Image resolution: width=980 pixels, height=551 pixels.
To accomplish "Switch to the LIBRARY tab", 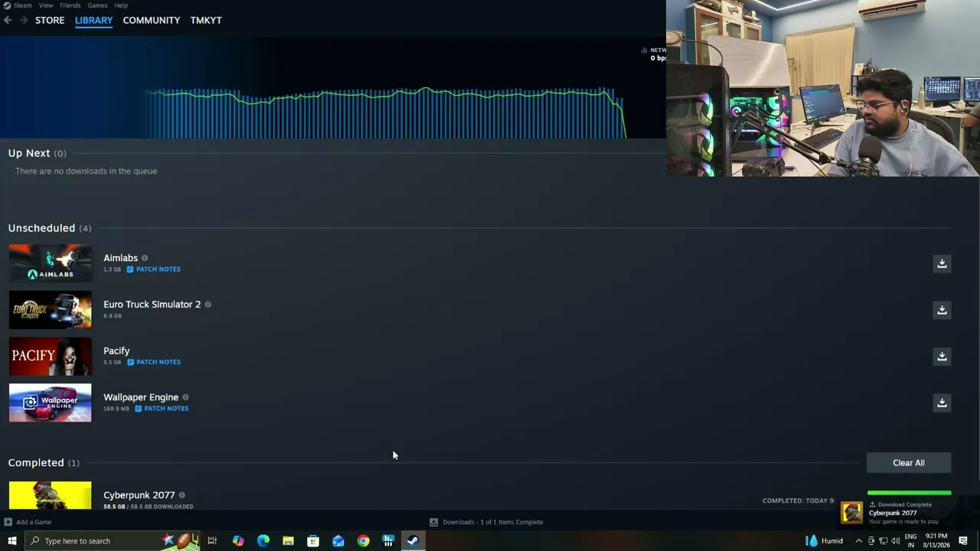I will 93,20.
